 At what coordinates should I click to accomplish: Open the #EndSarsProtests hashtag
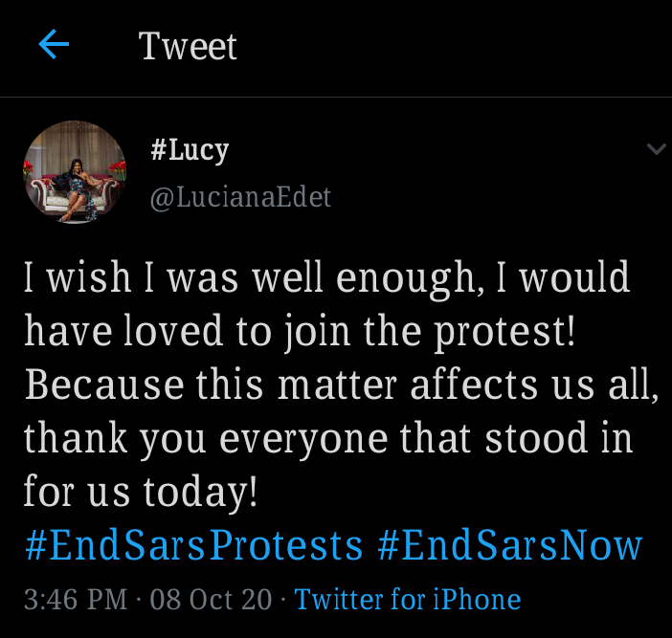click(x=194, y=545)
